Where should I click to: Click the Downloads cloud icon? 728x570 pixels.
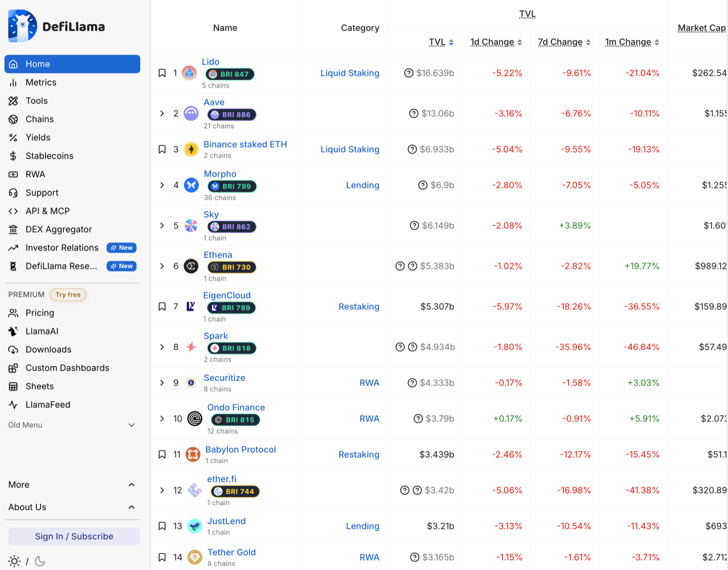click(x=13, y=350)
